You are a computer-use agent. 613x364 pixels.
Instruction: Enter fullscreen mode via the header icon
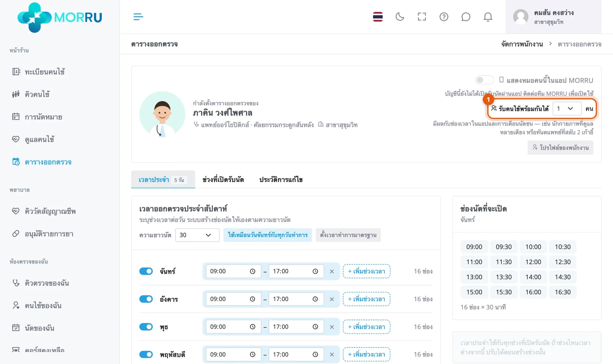422,17
